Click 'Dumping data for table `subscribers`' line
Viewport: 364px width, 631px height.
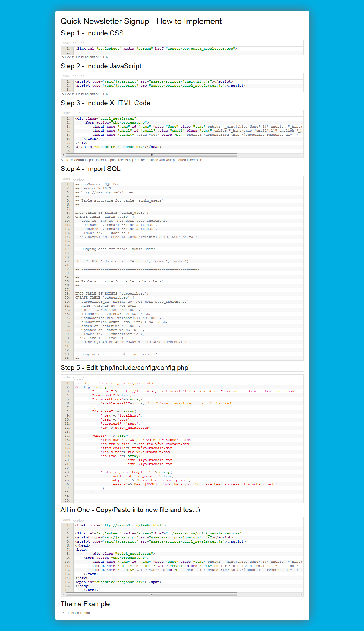tap(116, 354)
